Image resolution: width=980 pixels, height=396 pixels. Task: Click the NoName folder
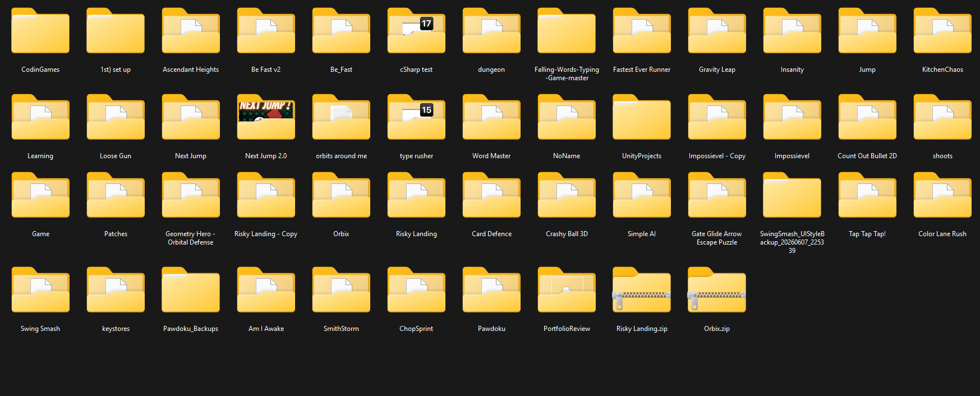pyautogui.click(x=567, y=117)
